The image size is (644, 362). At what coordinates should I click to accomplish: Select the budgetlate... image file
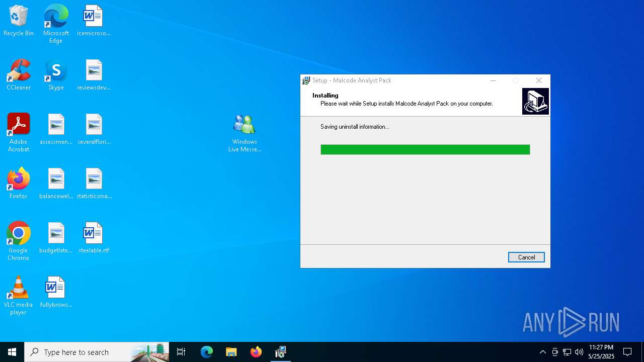[56, 238]
